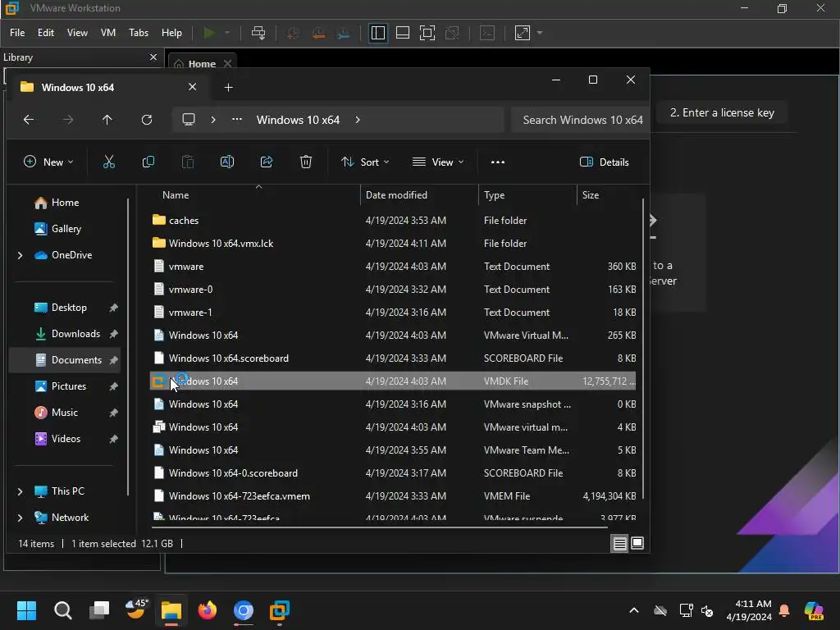Image resolution: width=840 pixels, height=630 pixels.
Task: Click VMware send Ctrl+Alt+Del toolbar icon
Action: click(258, 33)
